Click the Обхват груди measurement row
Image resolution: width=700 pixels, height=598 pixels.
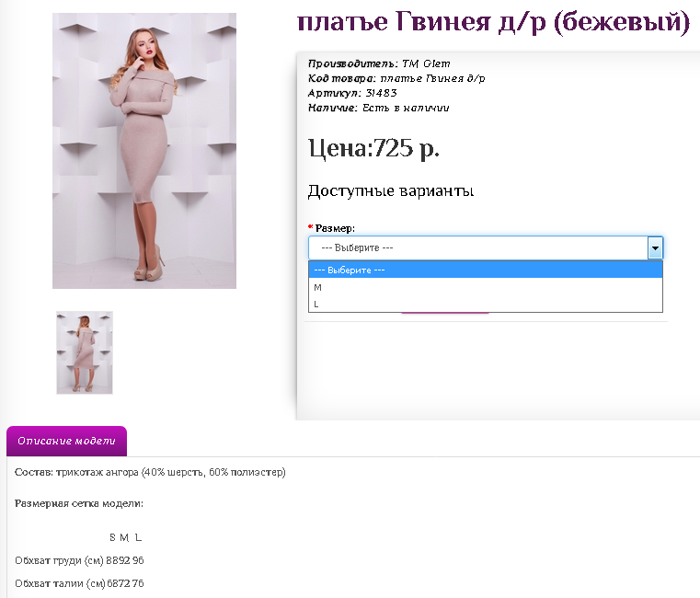(x=79, y=560)
